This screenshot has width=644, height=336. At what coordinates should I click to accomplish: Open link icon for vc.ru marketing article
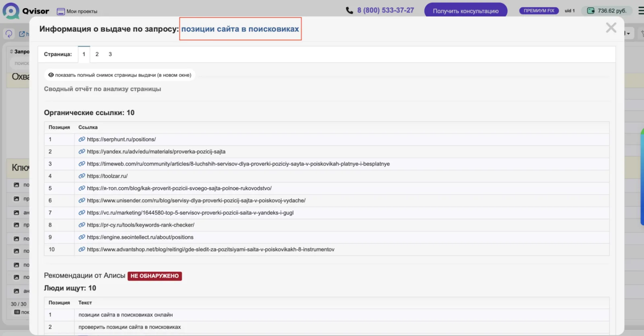pyautogui.click(x=82, y=213)
